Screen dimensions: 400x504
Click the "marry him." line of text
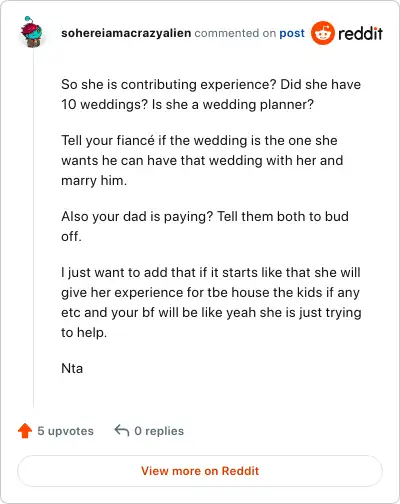[94, 180]
